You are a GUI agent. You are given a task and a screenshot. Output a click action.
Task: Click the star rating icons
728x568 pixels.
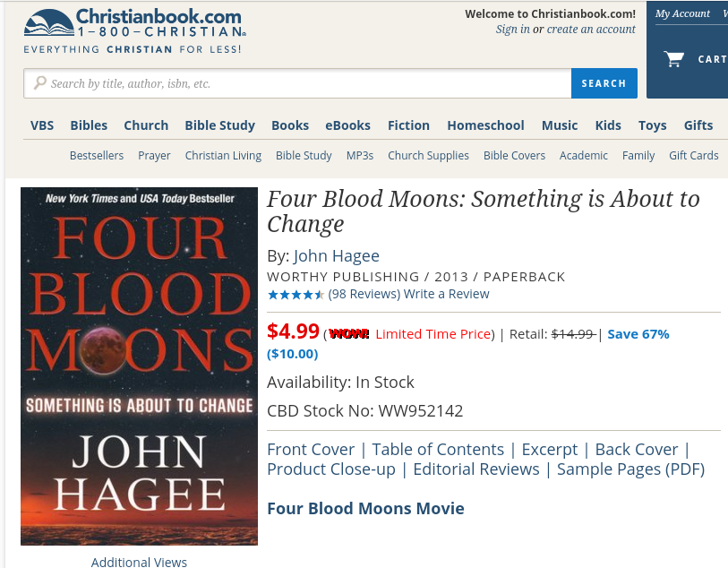coord(295,295)
